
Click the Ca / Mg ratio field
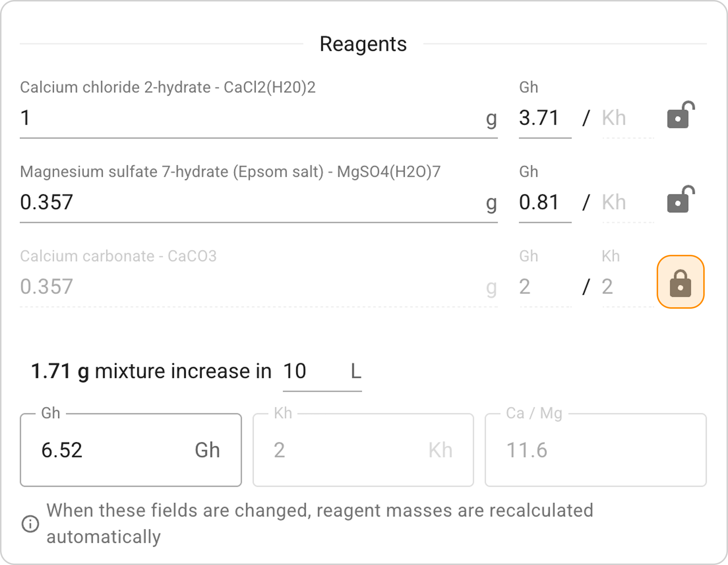(595, 450)
